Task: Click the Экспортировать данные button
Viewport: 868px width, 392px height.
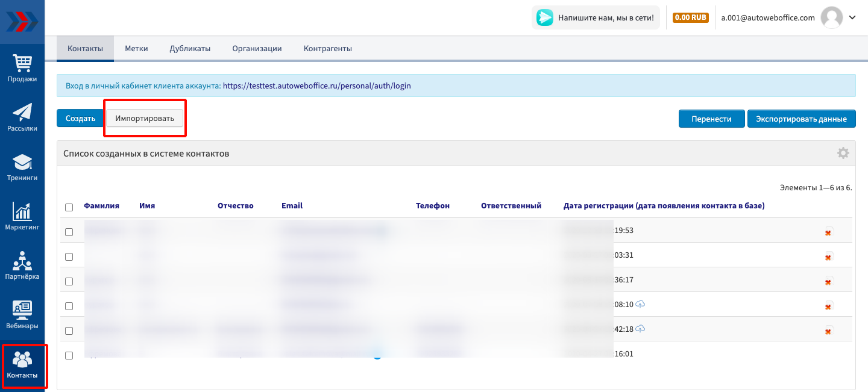Action: pos(801,119)
